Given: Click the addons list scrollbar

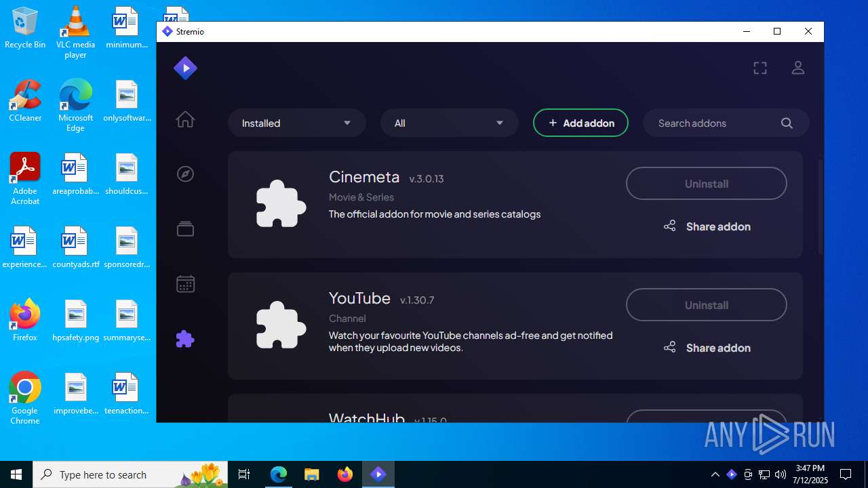Looking at the screenshot, I should click(x=819, y=207).
